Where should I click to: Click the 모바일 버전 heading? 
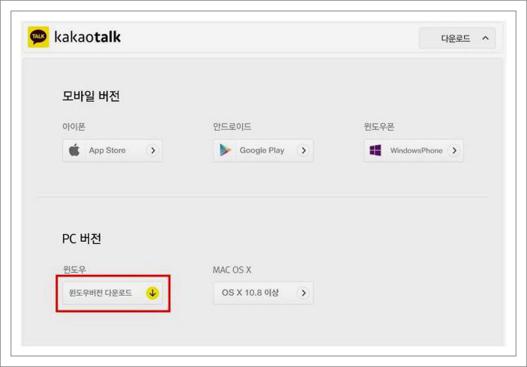(91, 96)
